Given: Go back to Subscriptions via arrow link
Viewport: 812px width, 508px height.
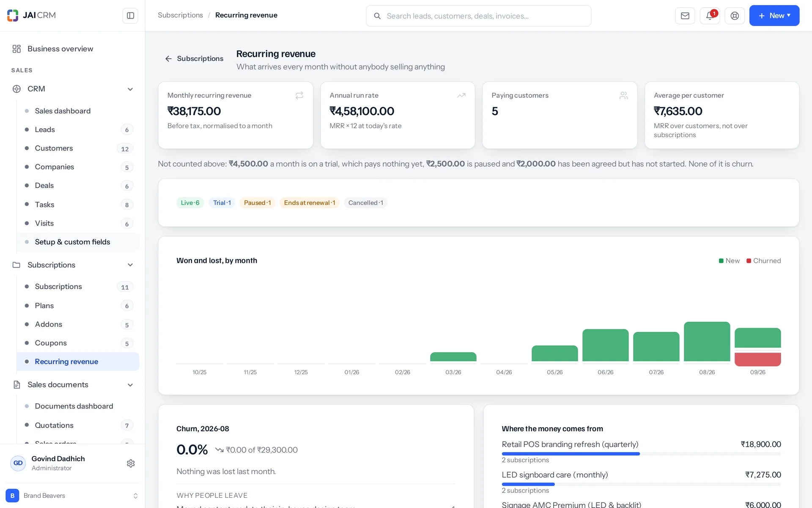Looking at the screenshot, I should (x=194, y=58).
